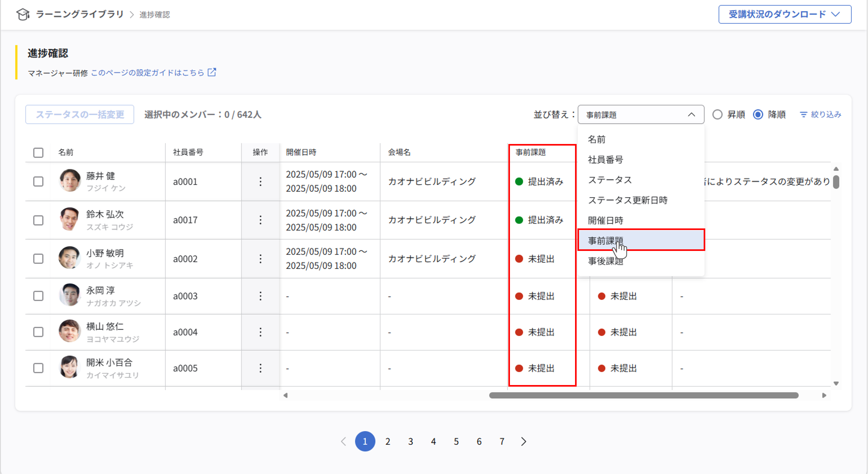Go to the previous page arrow
Screen dimensions: 868x474
click(343, 442)
